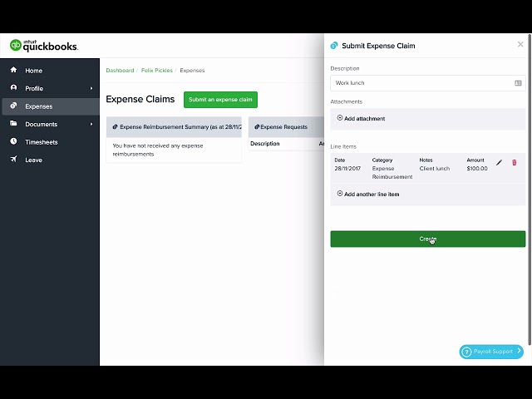Open Documents in the sidebar

(50, 124)
